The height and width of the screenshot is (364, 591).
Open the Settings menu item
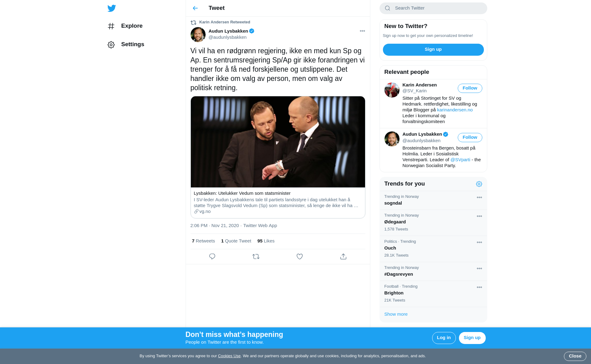132,44
